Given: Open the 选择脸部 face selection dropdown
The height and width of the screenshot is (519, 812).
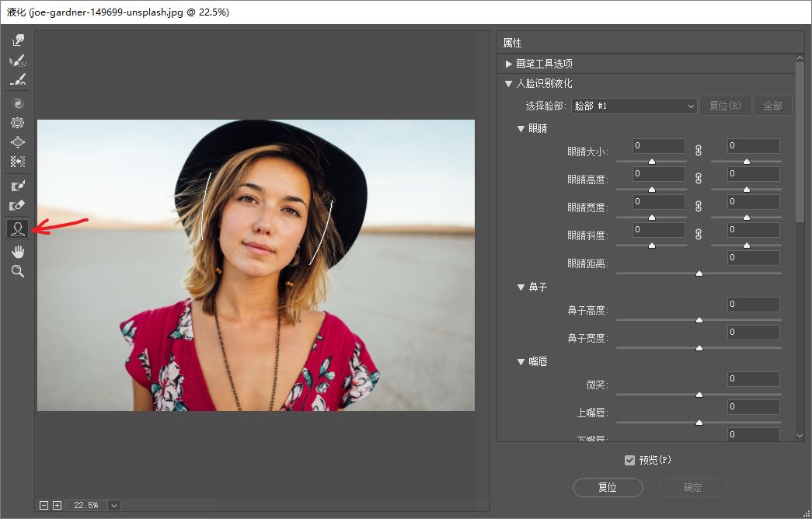Looking at the screenshot, I should pyautogui.click(x=633, y=105).
